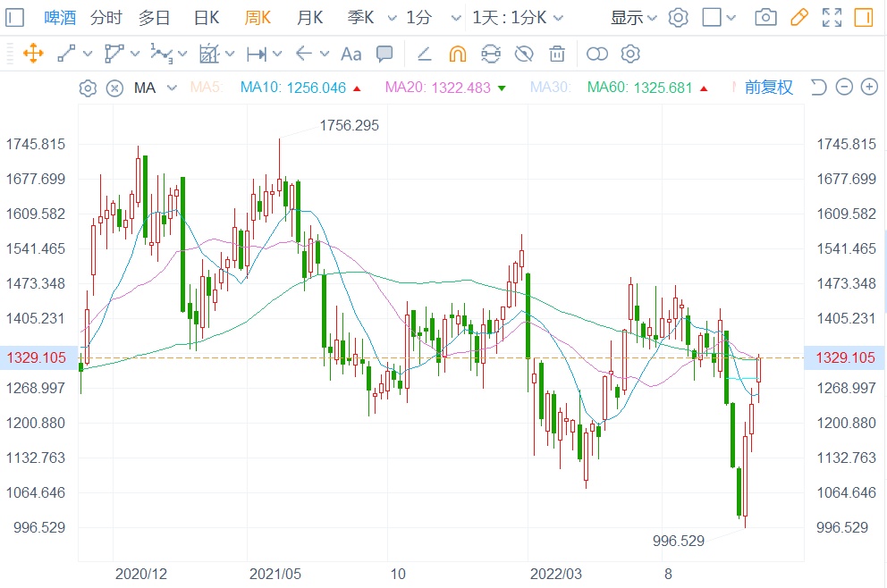Choose the text annotation 'Aa' tool
The image size is (887, 588).
(351, 54)
